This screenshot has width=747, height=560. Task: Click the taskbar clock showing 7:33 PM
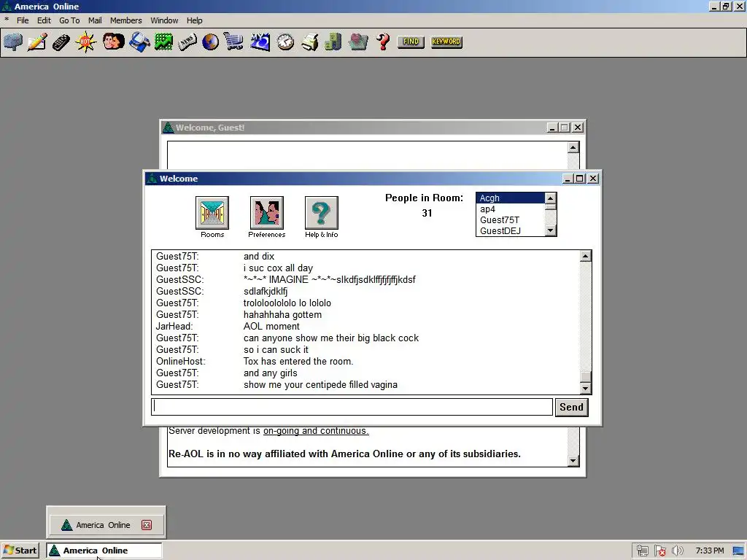[709, 551]
